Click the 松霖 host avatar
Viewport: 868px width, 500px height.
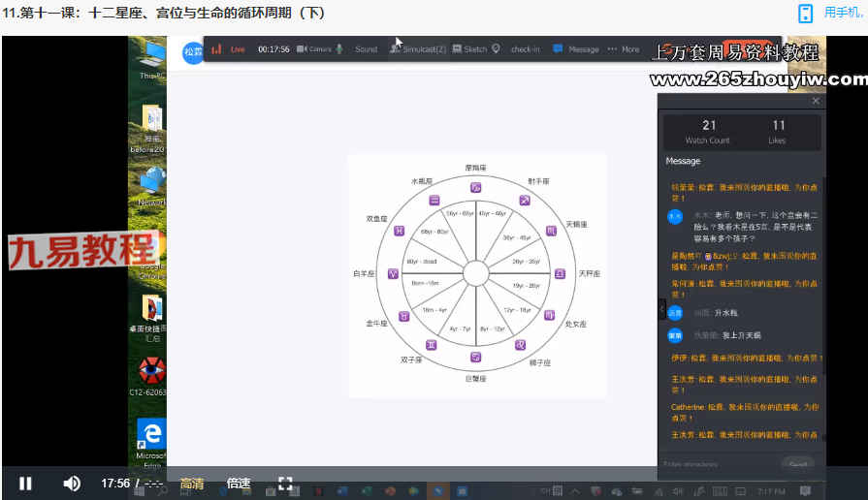(x=193, y=52)
